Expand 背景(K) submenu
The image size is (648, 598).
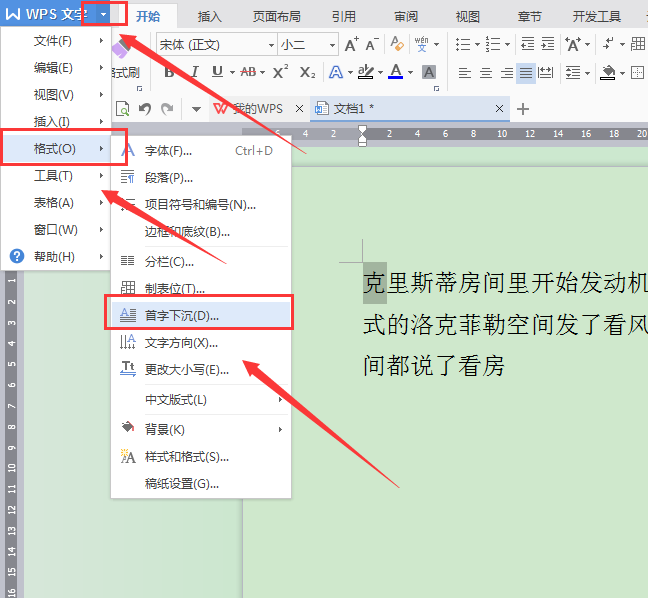[x=202, y=430]
